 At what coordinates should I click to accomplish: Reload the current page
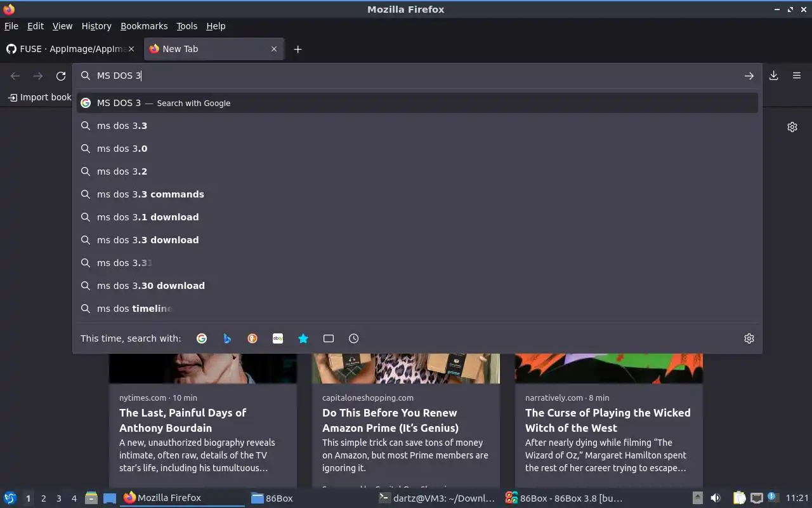[x=61, y=76]
